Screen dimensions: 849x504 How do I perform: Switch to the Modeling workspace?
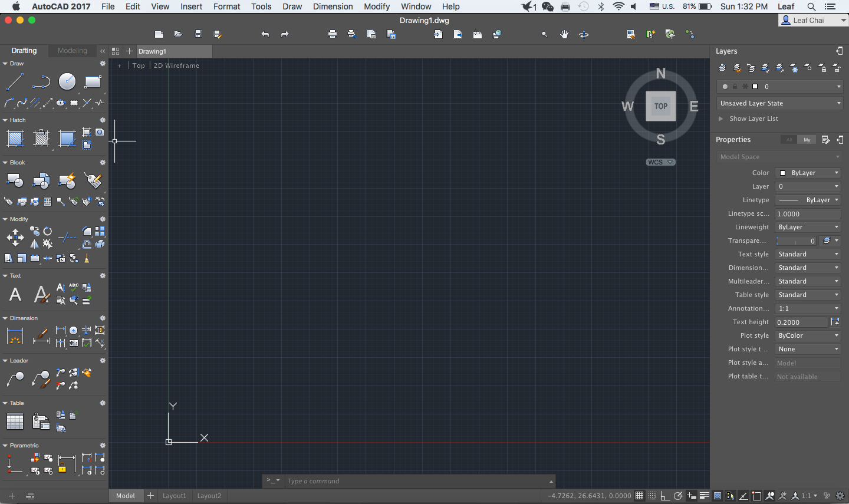(72, 51)
